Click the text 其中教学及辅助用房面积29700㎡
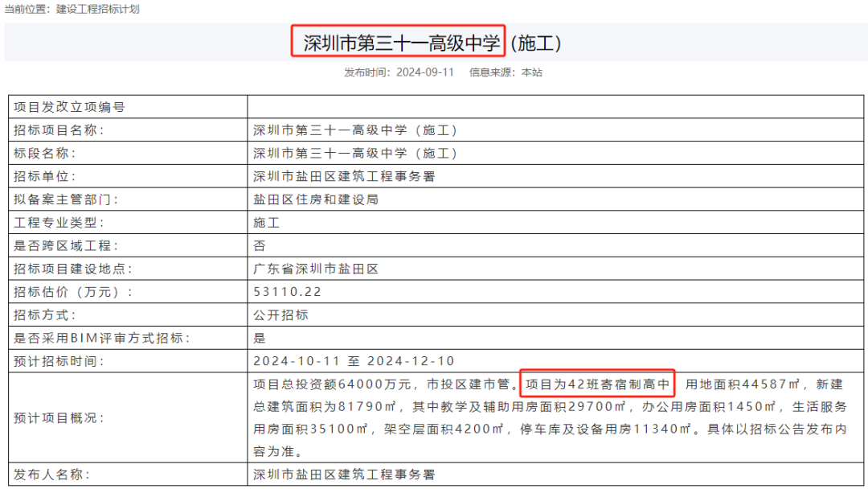Viewport: 868px width, 489px height. [x=519, y=406]
